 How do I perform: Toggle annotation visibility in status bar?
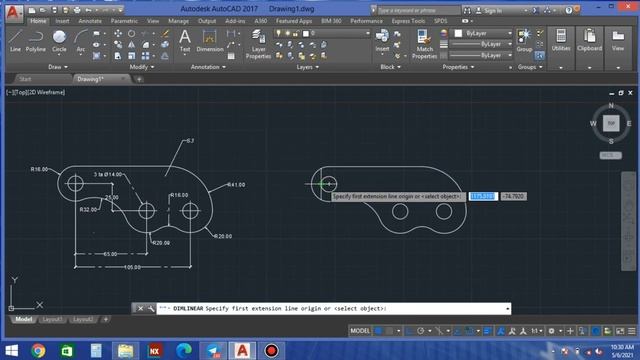(x=501, y=331)
